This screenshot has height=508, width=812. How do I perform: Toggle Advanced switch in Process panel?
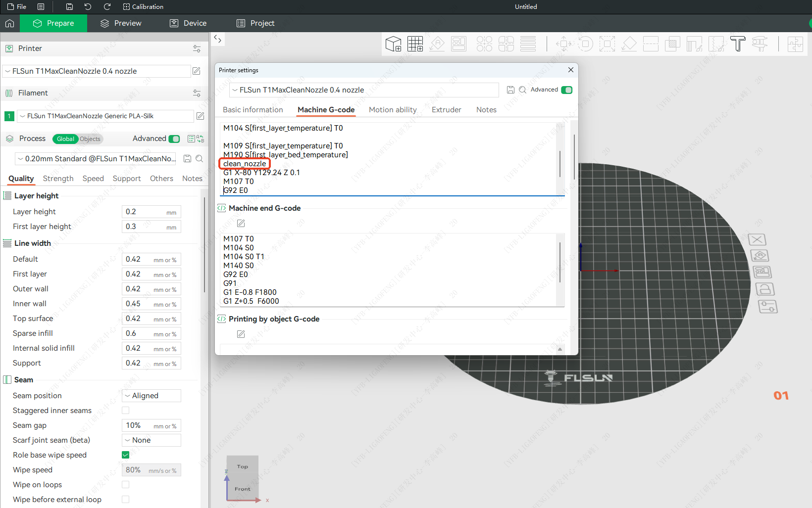[x=174, y=139]
